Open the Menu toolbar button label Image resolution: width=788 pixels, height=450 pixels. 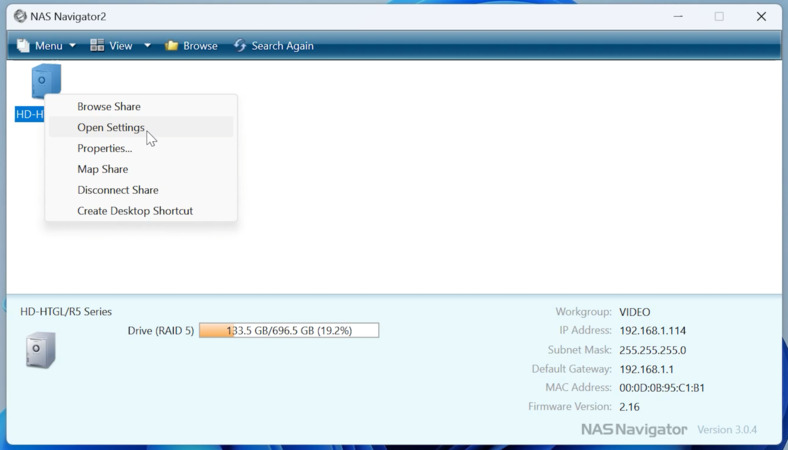pyautogui.click(x=49, y=46)
